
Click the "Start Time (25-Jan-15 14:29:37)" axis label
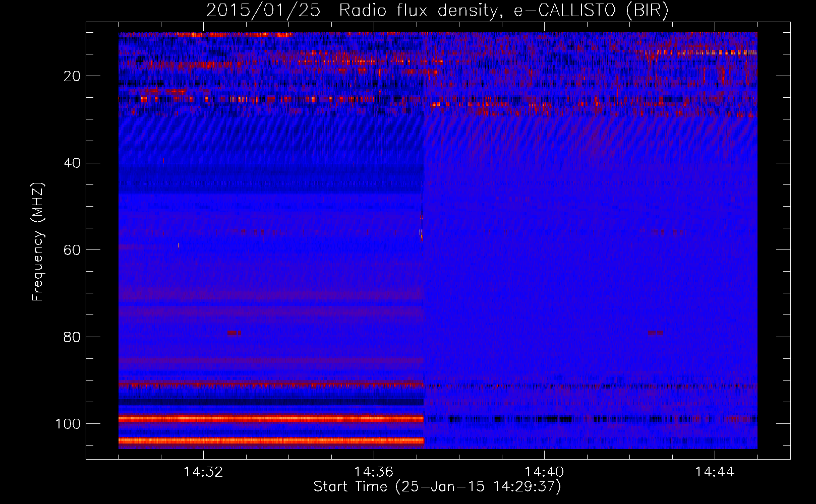click(x=437, y=487)
